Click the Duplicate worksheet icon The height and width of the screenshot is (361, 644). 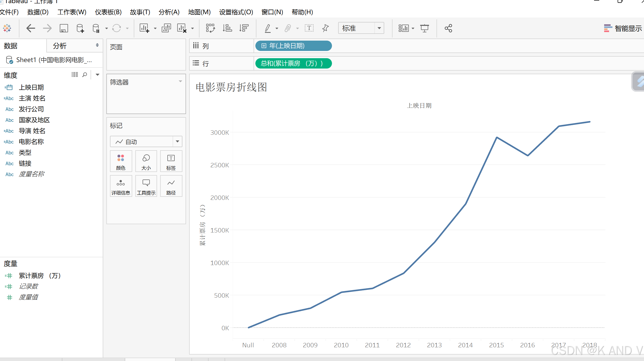click(166, 28)
